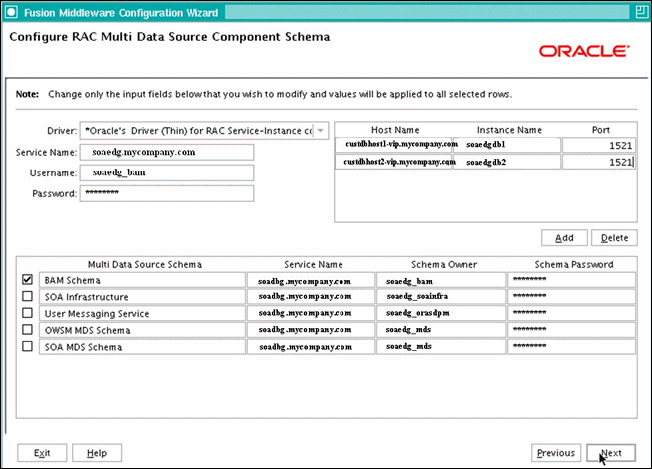Check the SOA MDS Schema checkbox
The width and height of the screenshot is (652, 469).
(x=27, y=346)
